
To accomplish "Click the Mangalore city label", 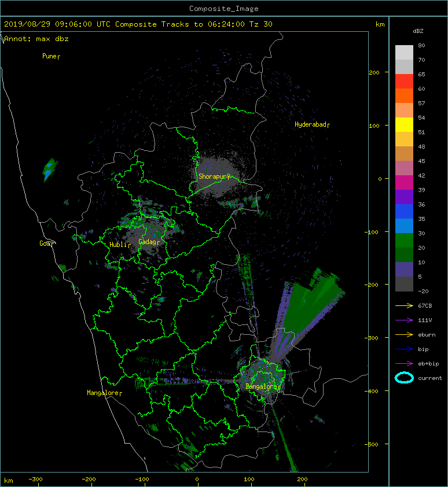I will click(x=102, y=393).
